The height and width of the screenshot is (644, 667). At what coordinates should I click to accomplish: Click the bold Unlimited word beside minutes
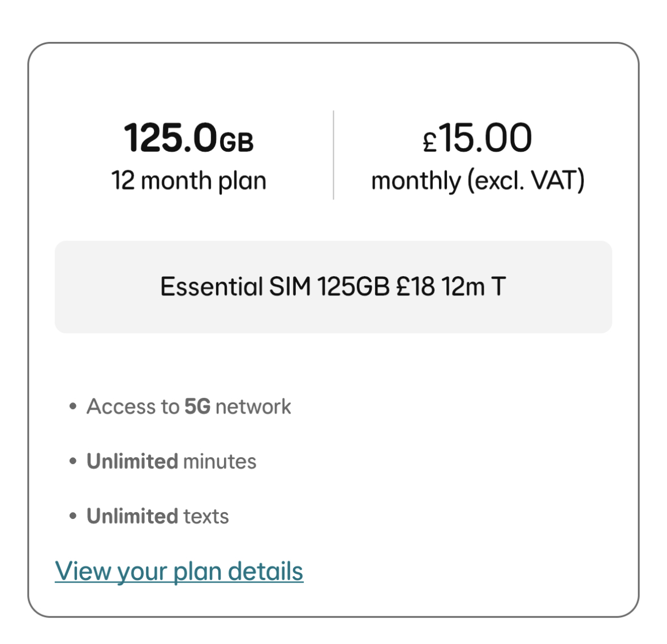[x=132, y=461]
